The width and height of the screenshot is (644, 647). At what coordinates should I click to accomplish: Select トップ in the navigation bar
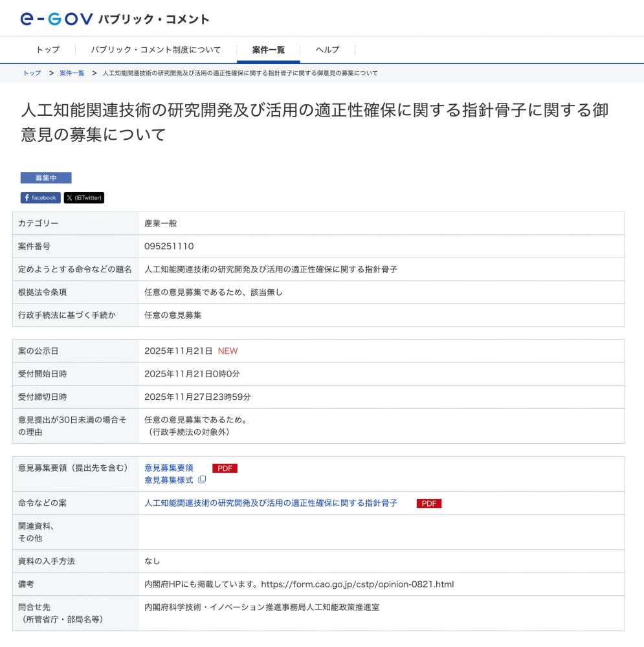point(47,49)
